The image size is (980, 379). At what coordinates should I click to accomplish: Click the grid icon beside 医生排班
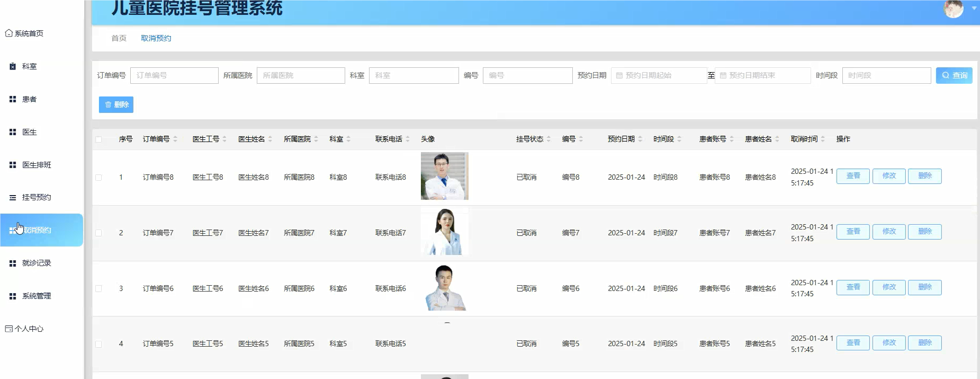[13, 165]
